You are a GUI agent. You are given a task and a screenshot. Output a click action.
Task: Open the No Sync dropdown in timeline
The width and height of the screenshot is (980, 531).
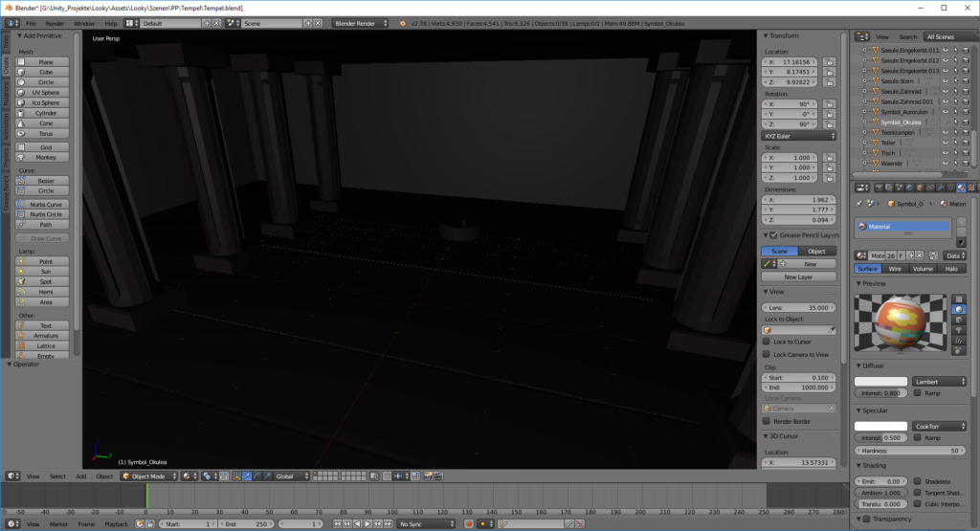[x=426, y=524]
